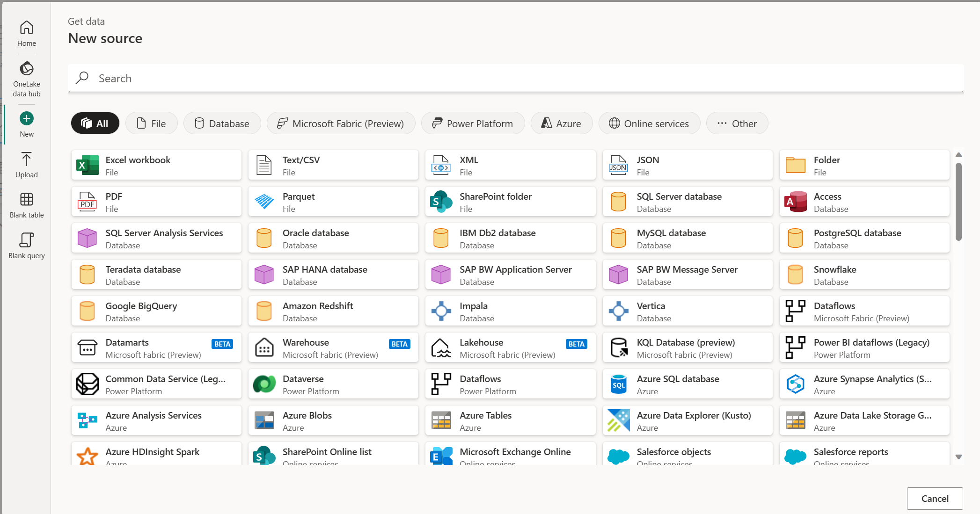Pick the Parquet file connector
The height and width of the screenshot is (514, 980).
(333, 202)
